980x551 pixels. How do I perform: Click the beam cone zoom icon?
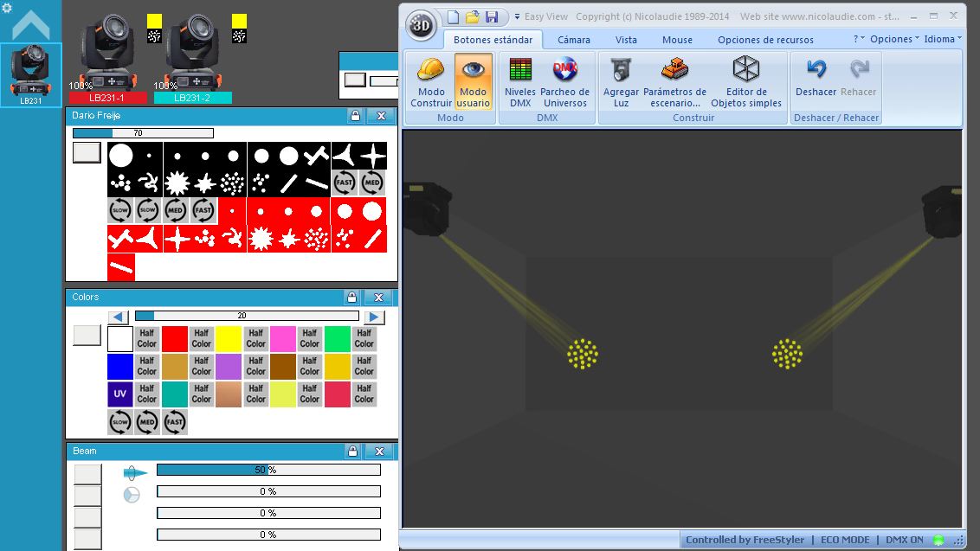coord(133,473)
